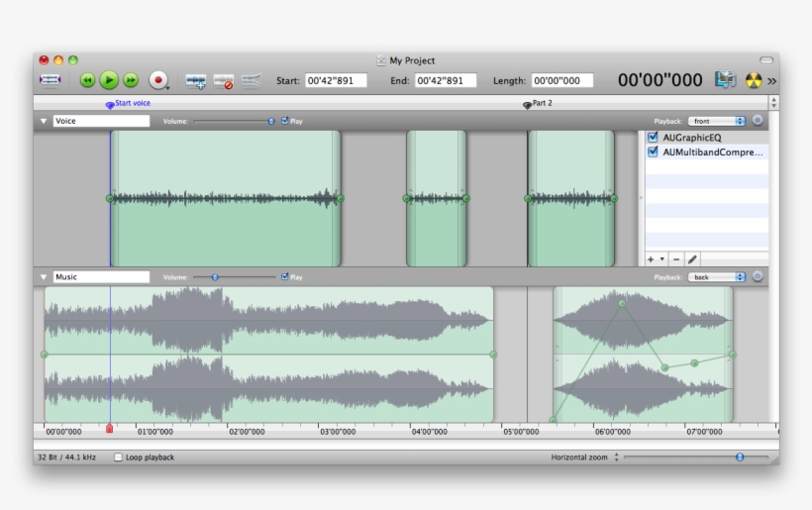
Task: Toggle Play checkbox on Voice track
Action: 285,121
